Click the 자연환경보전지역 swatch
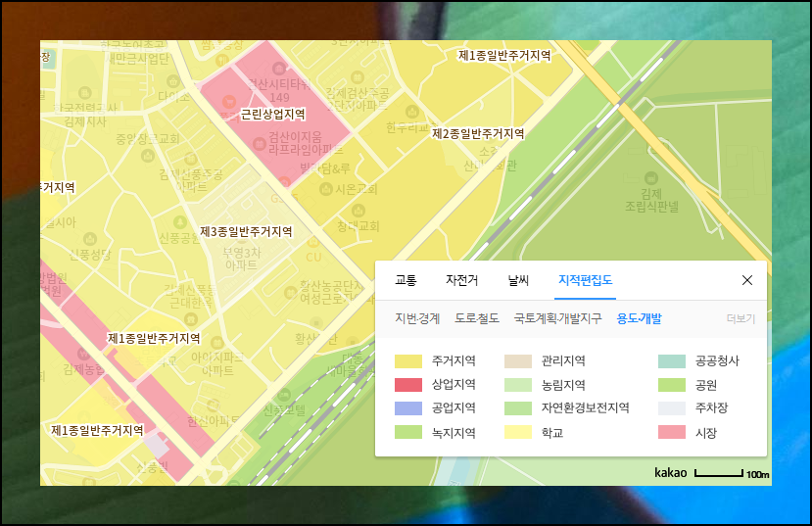This screenshot has height=526, width=812. (x=518, y=407)
